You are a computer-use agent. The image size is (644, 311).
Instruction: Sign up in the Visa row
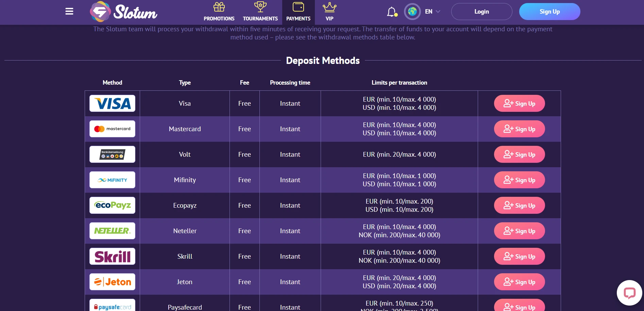coord(519,103)
